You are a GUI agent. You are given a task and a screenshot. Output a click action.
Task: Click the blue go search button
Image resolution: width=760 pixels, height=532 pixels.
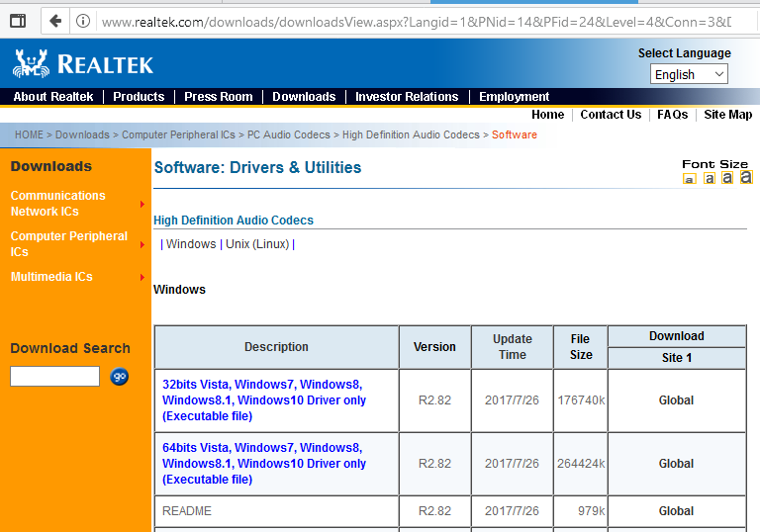pyautogui.click(x=119, y=377)
